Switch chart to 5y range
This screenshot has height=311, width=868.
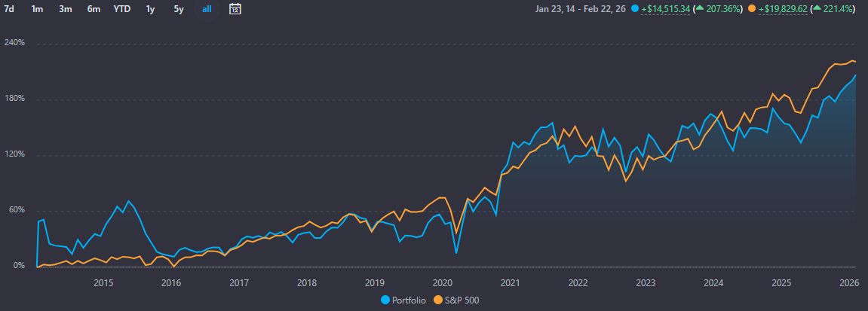[178, 9]
